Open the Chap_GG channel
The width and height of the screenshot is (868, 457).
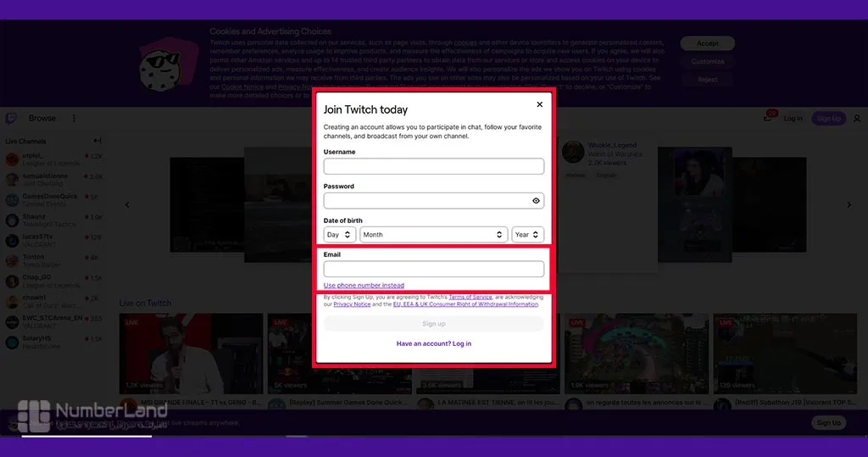coord(53,281)
